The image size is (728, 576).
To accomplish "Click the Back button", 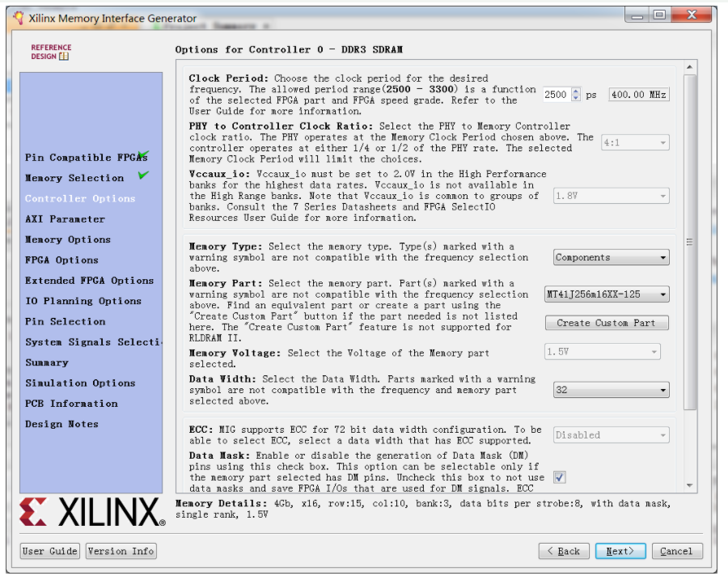I will click(564, 551).
